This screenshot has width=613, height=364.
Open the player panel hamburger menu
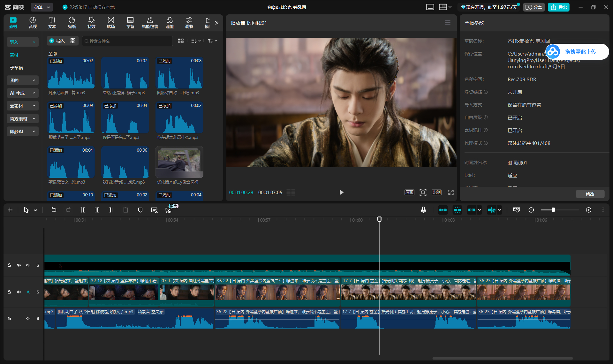[448, 23]
